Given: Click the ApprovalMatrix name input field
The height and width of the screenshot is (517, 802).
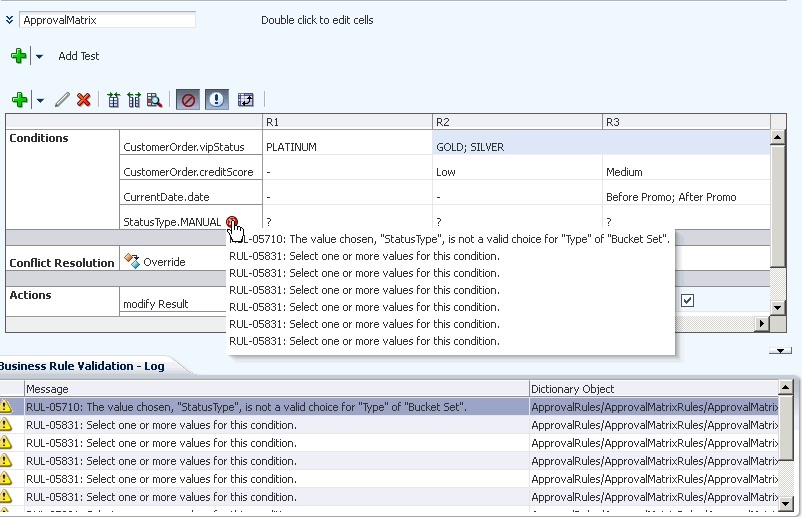Looking at the screenshot, I should point(107,20).
